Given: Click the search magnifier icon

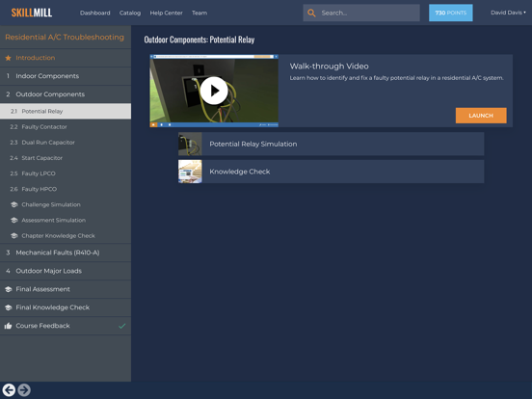Looking at the screenshot, I should [311, 13].
